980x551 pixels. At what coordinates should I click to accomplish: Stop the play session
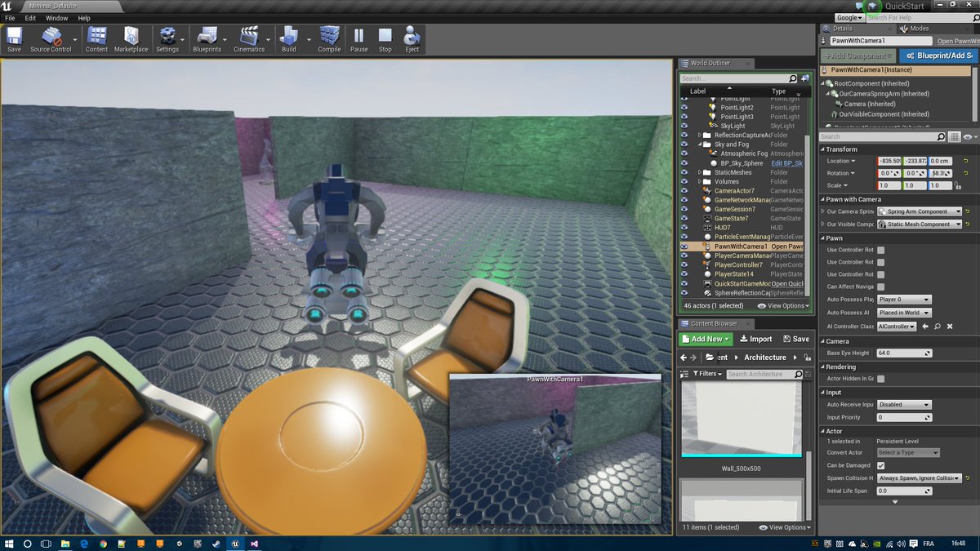(385, 39)
